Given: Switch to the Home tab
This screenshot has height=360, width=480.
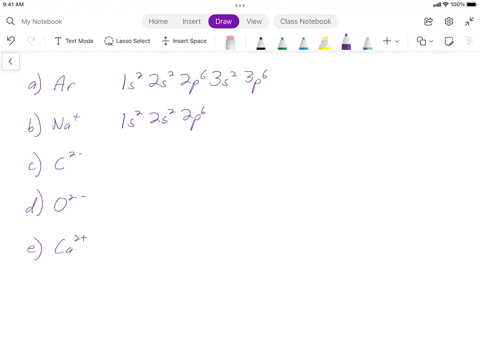Looking at the screenshot, I should (x=158, y=21).
